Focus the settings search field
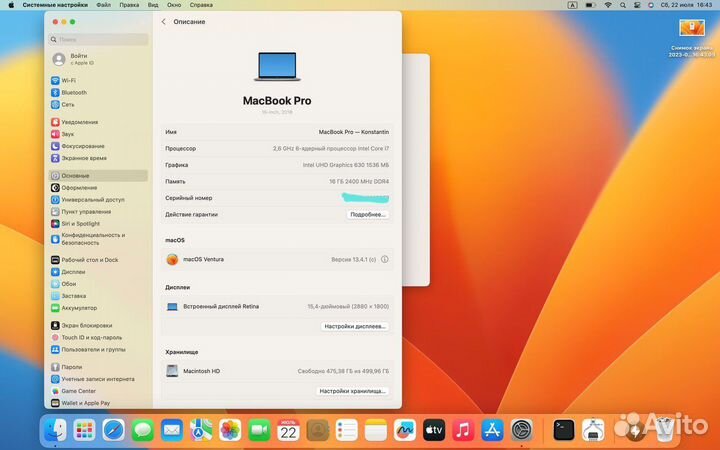This screenshot has height=450, width=720. click(x=98, y=39)
